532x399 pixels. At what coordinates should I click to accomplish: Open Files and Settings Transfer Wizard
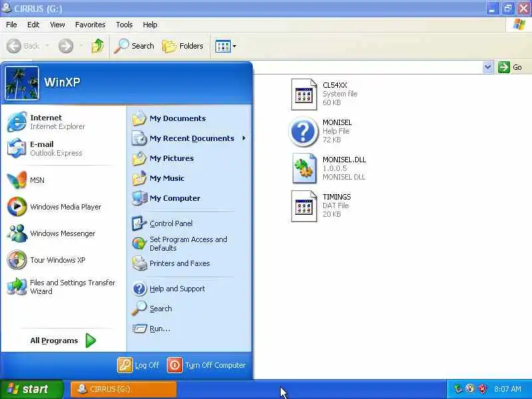(63, 287)
